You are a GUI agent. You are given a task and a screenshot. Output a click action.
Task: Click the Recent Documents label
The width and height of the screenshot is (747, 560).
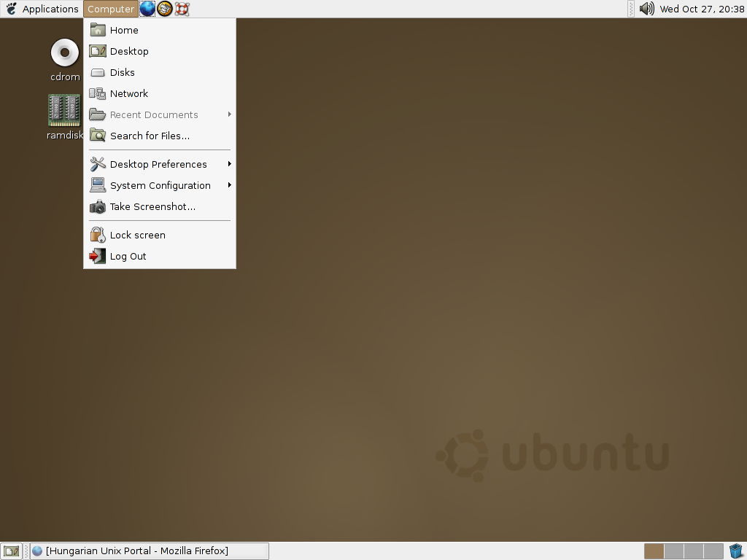pos(154,114)
